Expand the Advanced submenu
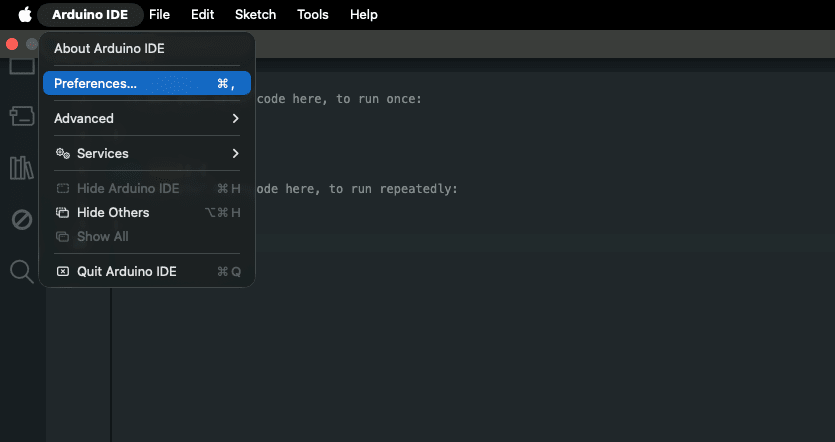This screenshot has height=442, width=835. pos(147,118)
